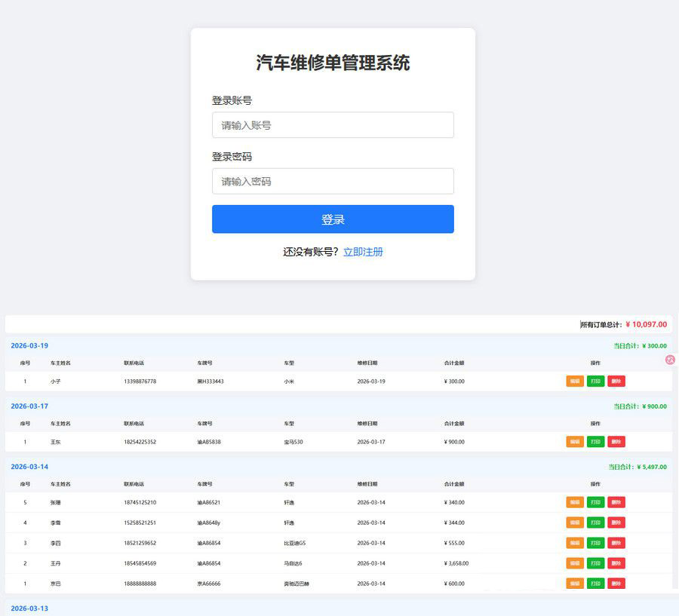The width and height of the screenshot is (679, 616).
Task: Click the blue 登录 login button
Action: (x=333, y=219)
